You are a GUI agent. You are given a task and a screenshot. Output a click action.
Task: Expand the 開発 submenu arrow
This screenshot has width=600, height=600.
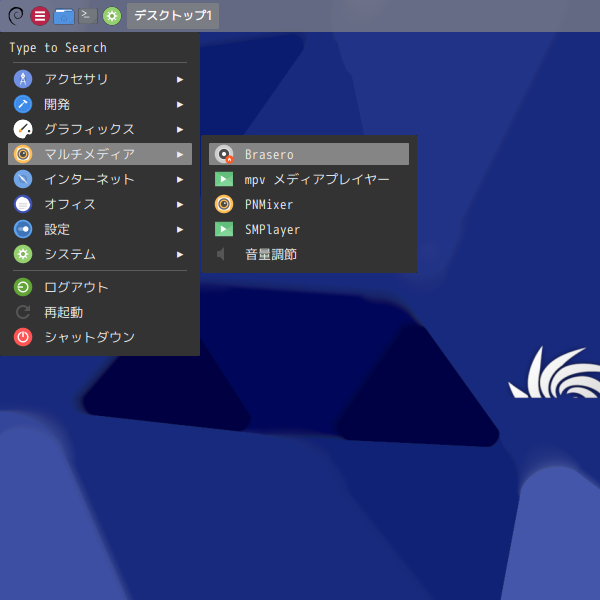180,104
